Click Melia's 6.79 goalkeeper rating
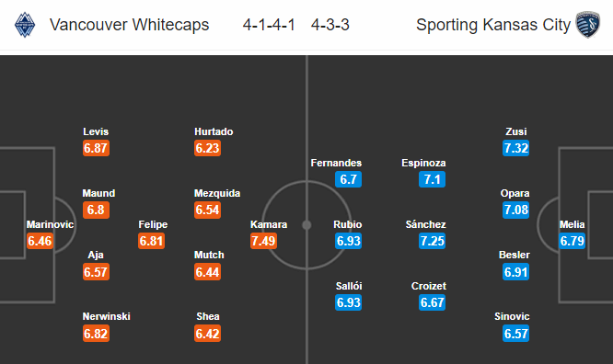 (572, 241)
